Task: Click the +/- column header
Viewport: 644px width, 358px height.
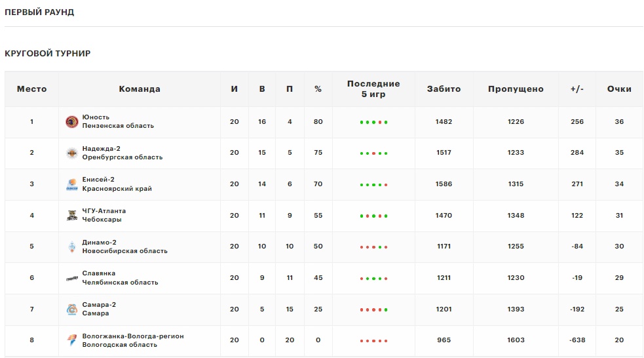Action: point(577,89)
